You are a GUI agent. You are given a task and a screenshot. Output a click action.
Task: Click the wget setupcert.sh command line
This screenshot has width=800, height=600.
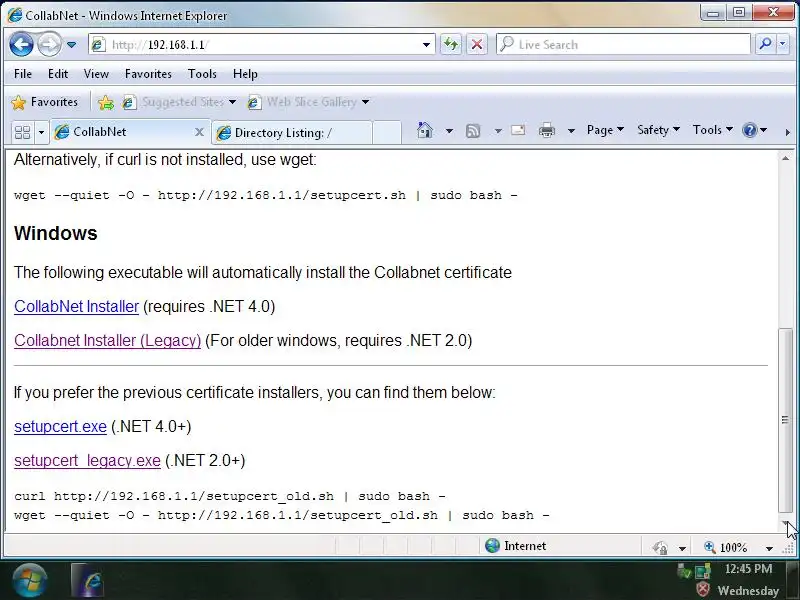tap(265, 195)
